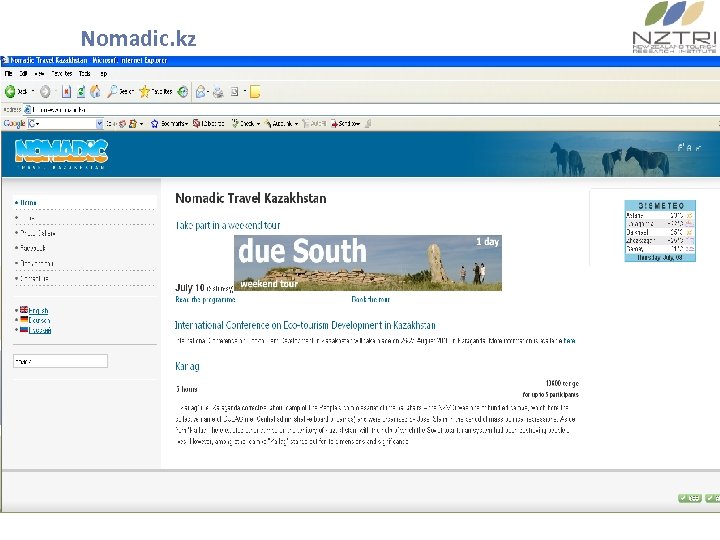Click the sidebar search input field
The height and width of the screenshot is (540, 720).
61,361
